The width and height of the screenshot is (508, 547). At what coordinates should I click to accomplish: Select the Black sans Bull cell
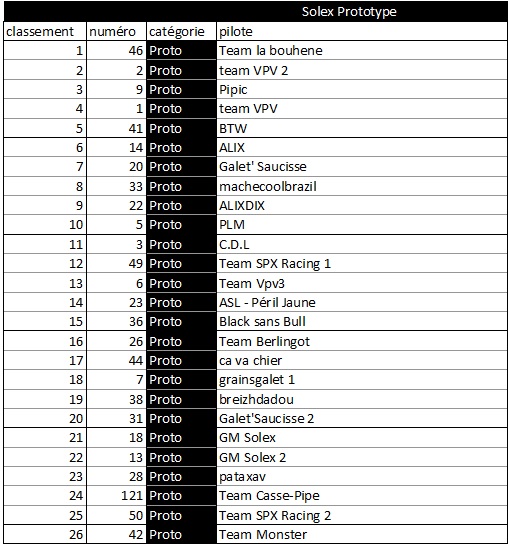click(362, 322)
